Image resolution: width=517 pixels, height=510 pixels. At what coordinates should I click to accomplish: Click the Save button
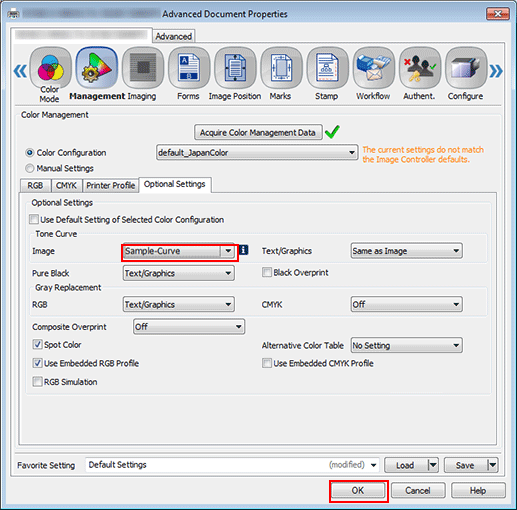[x=466, y=465]
